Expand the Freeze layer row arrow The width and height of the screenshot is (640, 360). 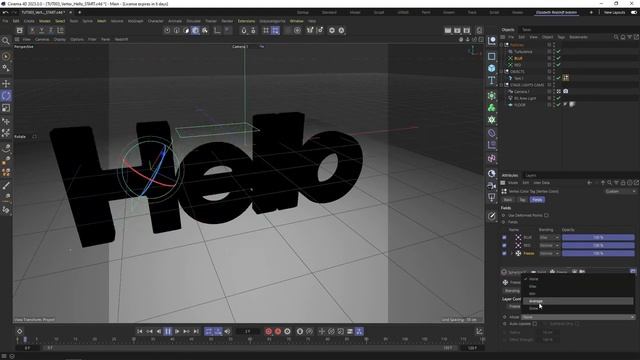512,253
